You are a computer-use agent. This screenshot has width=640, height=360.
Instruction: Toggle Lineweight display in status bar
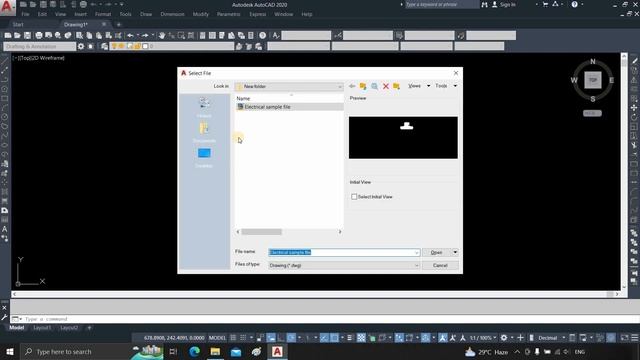click(350, 338)
